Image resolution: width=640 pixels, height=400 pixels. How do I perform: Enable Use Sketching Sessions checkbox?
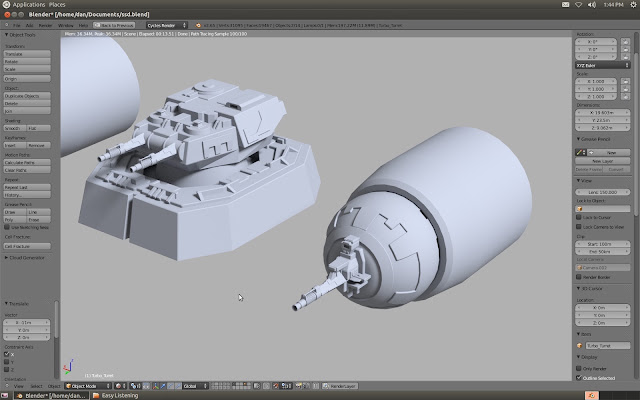point(7,227)
